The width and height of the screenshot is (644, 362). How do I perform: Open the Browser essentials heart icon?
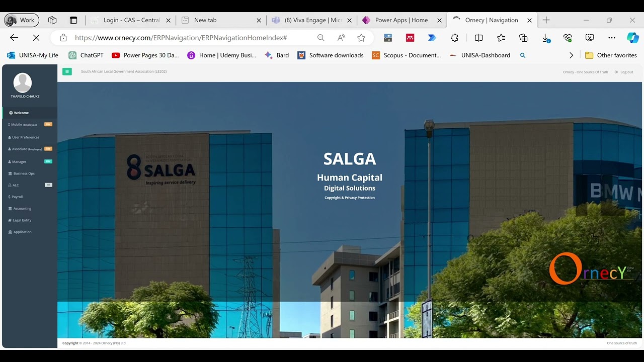(568, 38)
